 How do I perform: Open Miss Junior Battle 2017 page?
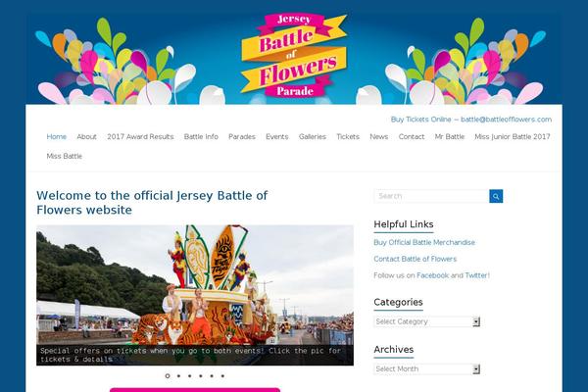[513, 136]
